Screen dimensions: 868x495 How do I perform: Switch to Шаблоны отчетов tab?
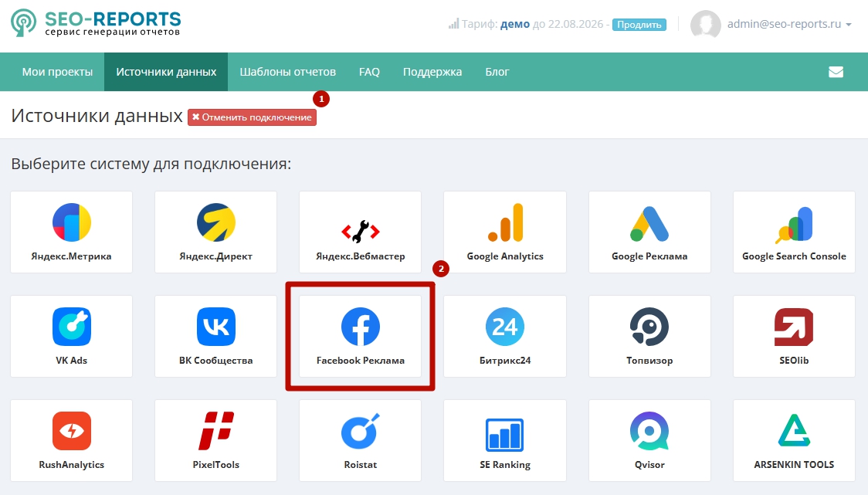coord(288,72)
